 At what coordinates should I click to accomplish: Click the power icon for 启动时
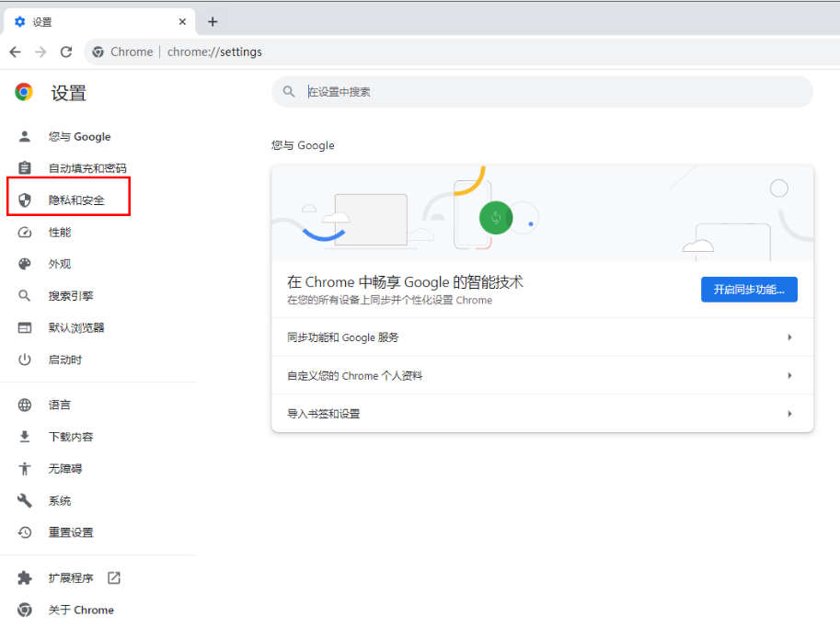[25, 360]
